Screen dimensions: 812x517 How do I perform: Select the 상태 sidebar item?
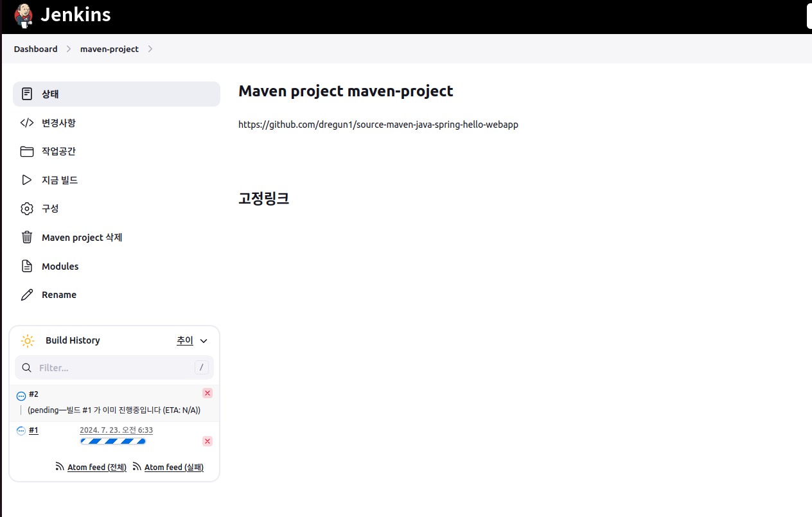116,94
